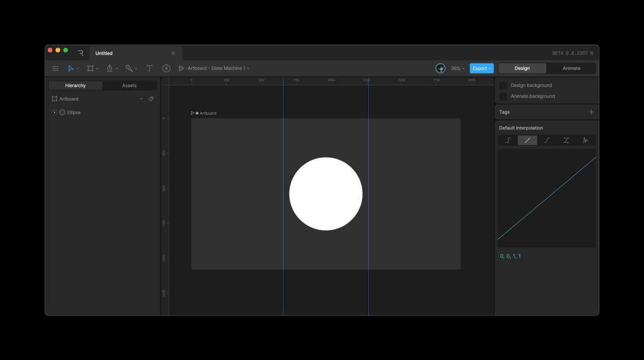644x360 pixels.
Task: Open the 36% zoom dropdown
Action: [x=457, y=68]
